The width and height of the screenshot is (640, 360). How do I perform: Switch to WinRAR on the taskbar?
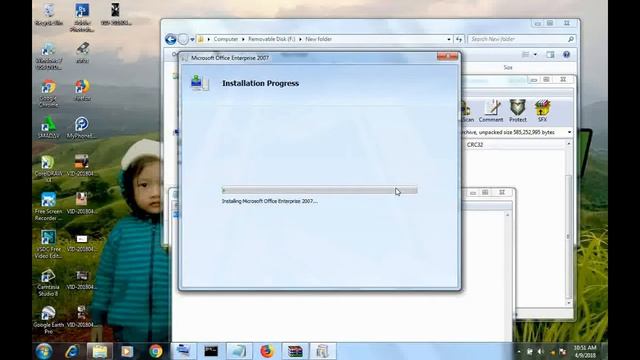(x=295, y=351)
